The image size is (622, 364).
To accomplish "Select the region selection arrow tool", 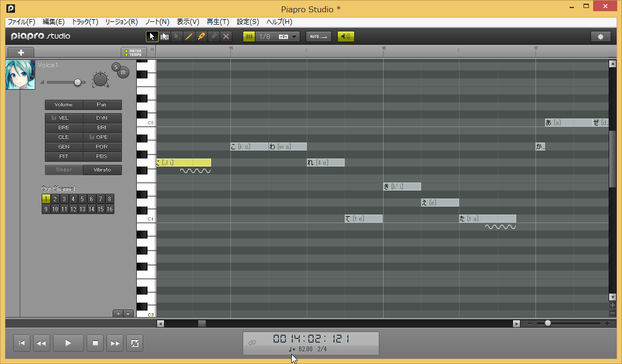I will 164,36.
